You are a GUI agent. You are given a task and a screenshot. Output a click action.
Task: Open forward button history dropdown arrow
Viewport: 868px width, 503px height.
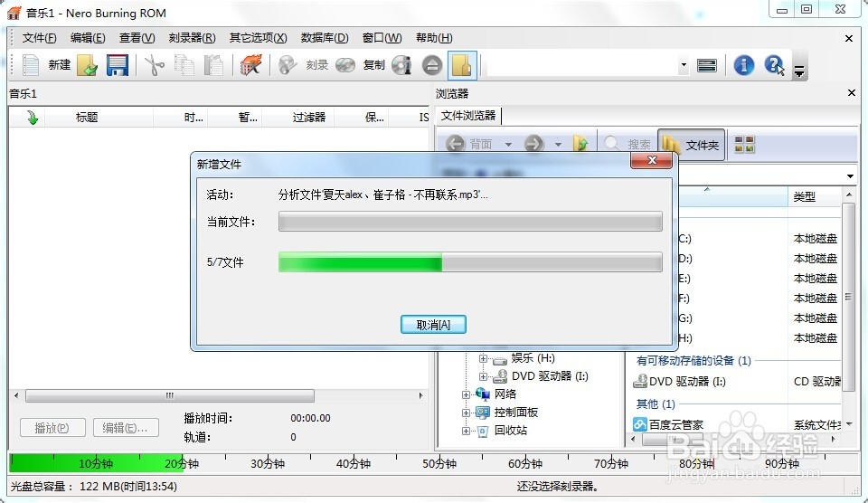[x=558, y=145]
